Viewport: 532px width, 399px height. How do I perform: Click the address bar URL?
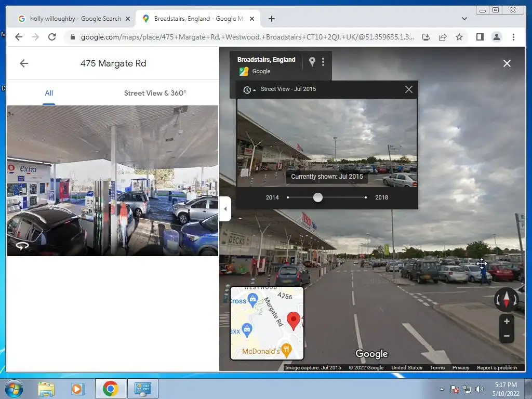point(247,37)
